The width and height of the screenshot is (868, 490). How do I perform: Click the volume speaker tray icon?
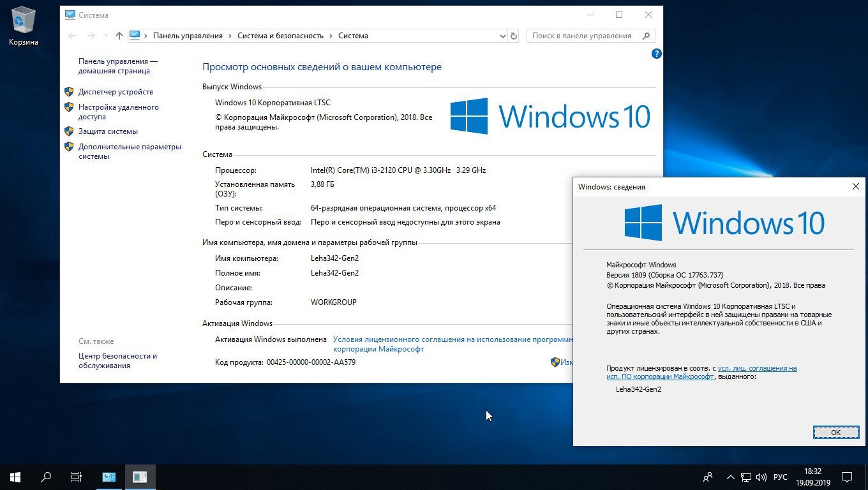[x=761, y=477]
